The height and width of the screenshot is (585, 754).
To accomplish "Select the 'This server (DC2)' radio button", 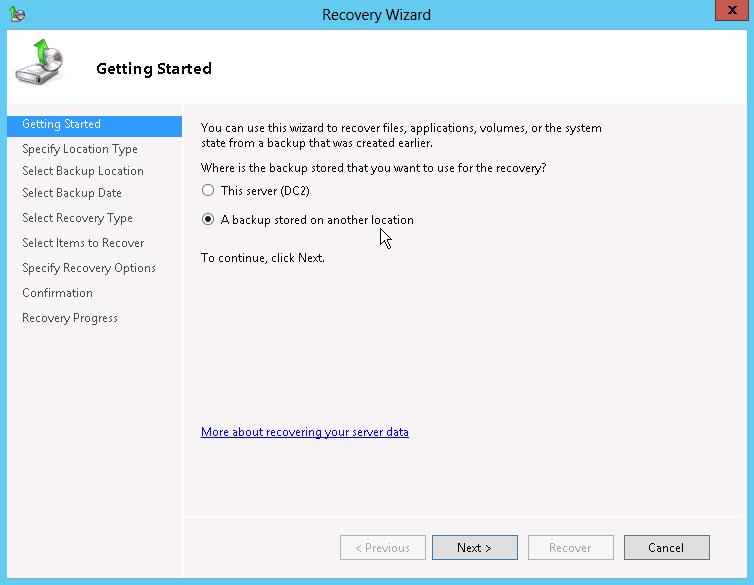I will point(208,190).
